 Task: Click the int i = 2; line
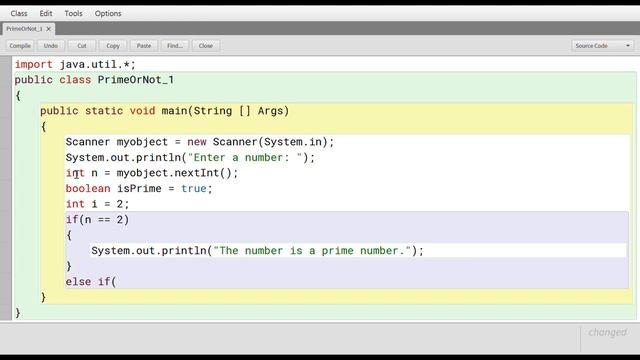[97, 204]
